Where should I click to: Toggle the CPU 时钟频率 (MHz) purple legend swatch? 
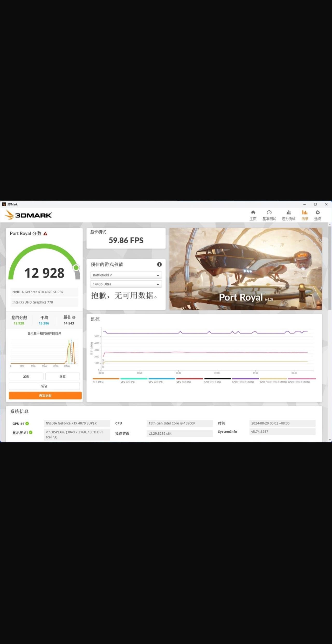click(245, 379)
